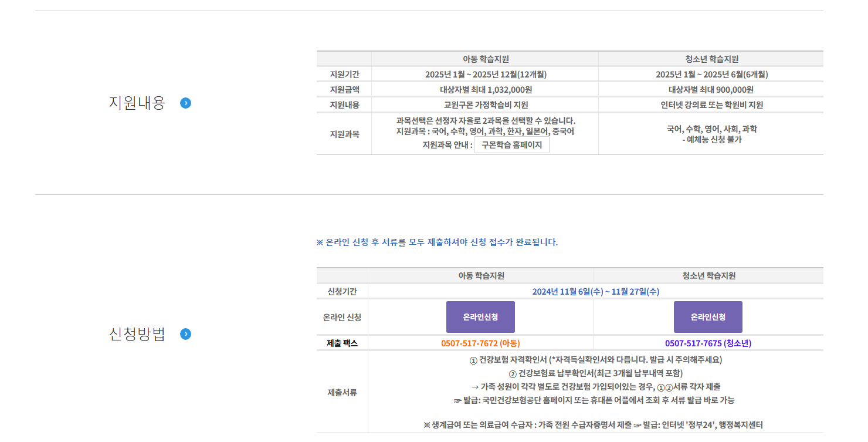
Task: Click 청소년 학습지원 header in 신청방법 table
Action: point(708,276)
